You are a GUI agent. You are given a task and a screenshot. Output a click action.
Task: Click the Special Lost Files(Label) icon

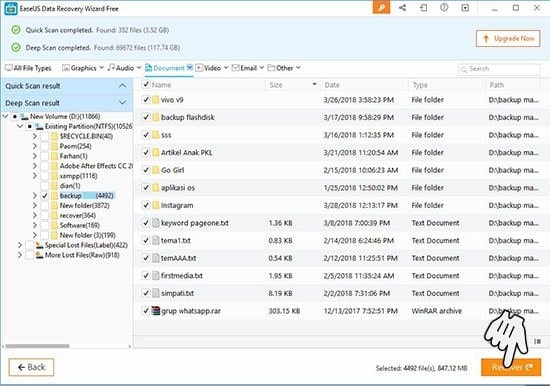(x=39, y=245)
